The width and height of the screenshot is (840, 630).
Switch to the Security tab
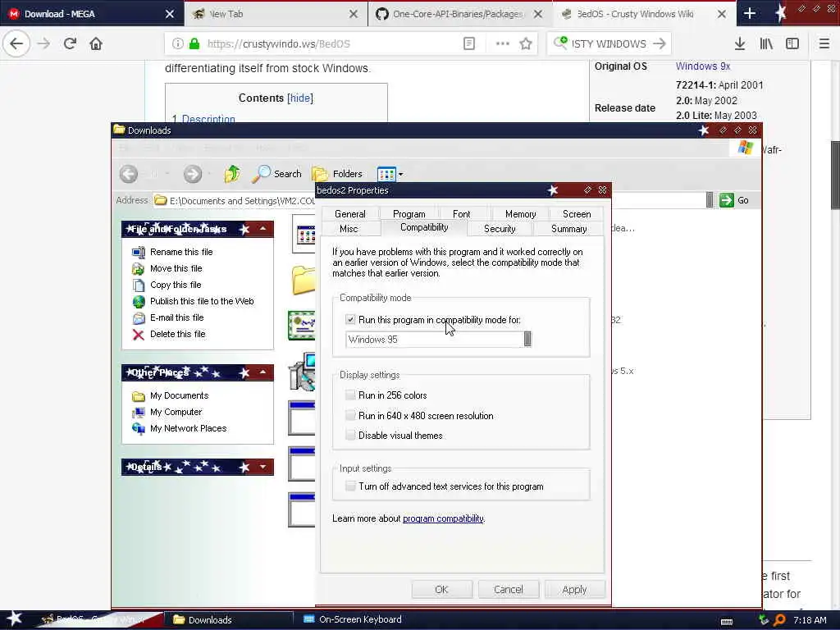tap(500, 229)
